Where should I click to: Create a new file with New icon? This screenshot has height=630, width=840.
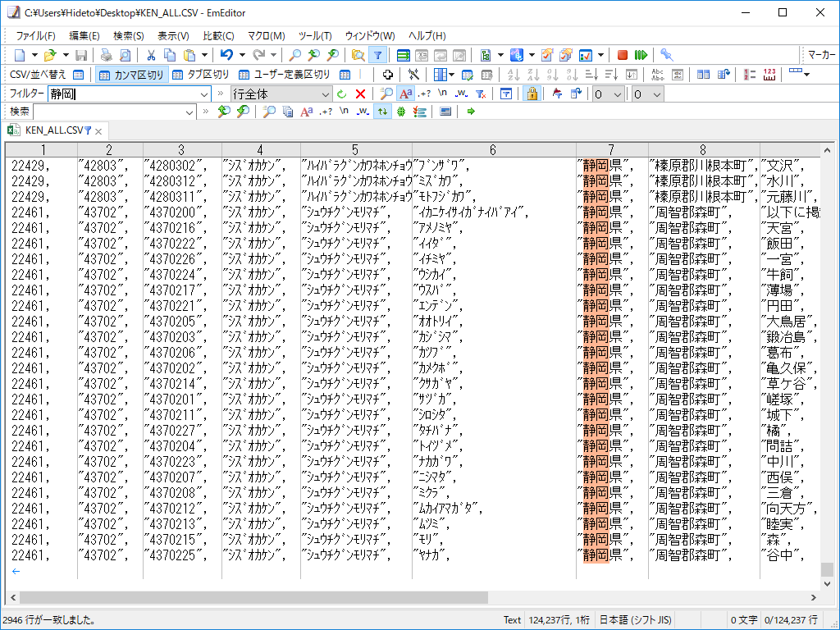[x=20, y=55]
